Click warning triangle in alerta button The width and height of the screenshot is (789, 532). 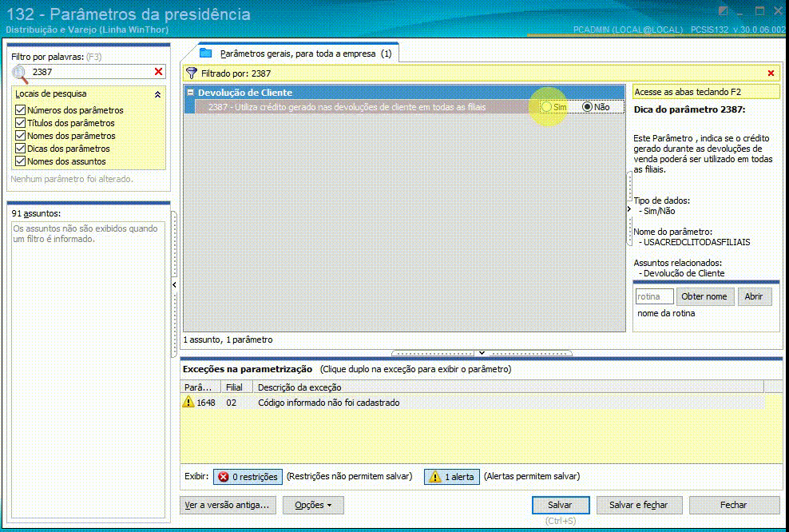click(x=434, y=477)
